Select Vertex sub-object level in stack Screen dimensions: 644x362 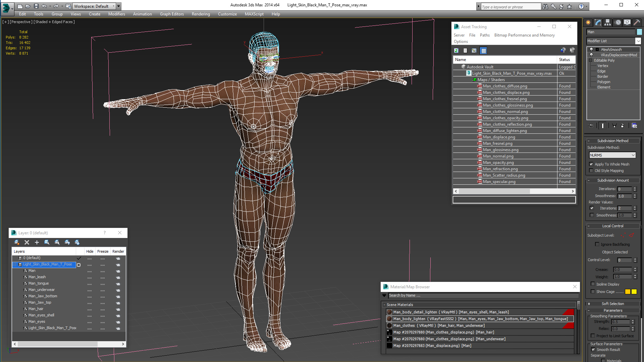click(602, 66)
